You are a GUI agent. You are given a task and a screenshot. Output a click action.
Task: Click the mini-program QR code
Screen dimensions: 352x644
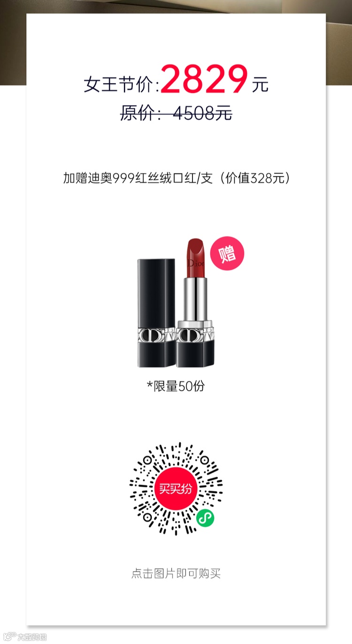point(176,488)
